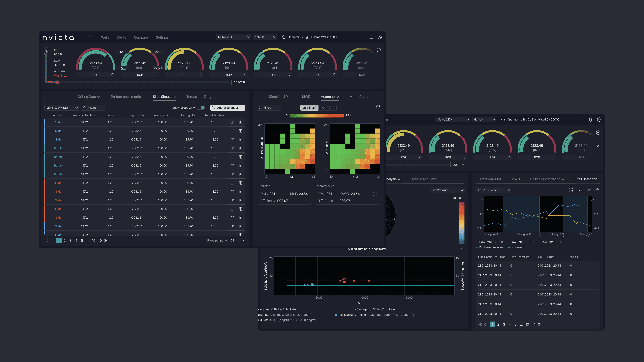Viewport: 644px width, 362px height.
Task: Delete the first Rotate row entry
Action: coord(241,148)
